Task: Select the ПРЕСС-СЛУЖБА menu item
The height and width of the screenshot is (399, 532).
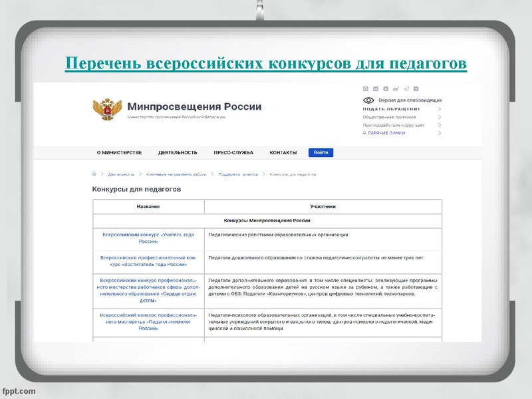Action: click(234, 152)
